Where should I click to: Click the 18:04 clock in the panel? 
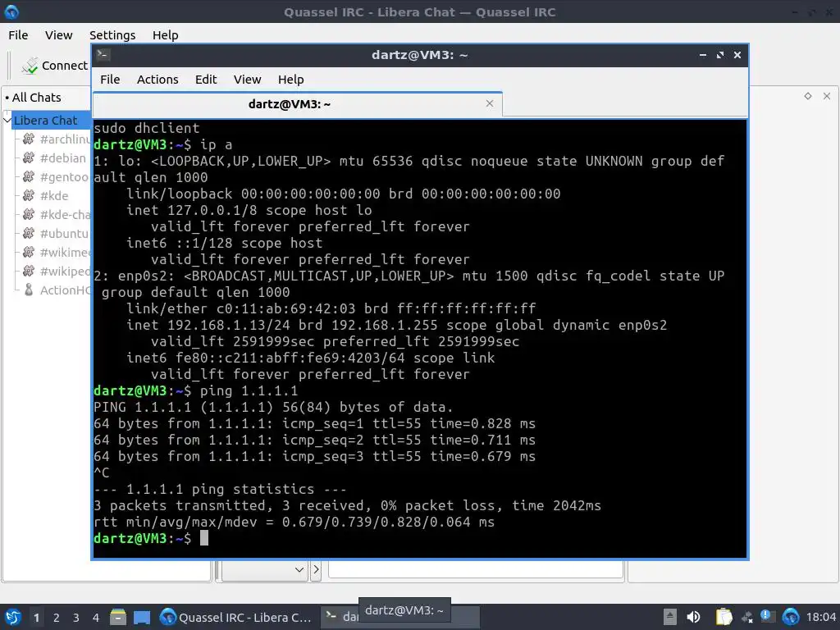point(820,617)
